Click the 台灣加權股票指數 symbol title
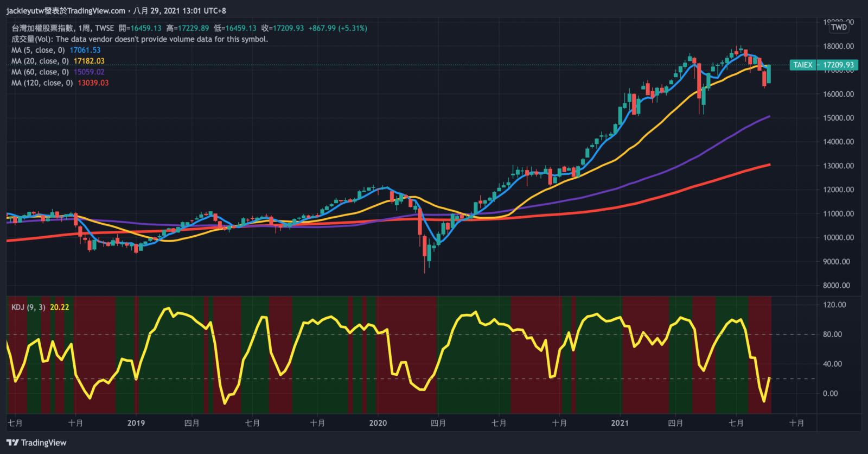 (x=42, y=28)
